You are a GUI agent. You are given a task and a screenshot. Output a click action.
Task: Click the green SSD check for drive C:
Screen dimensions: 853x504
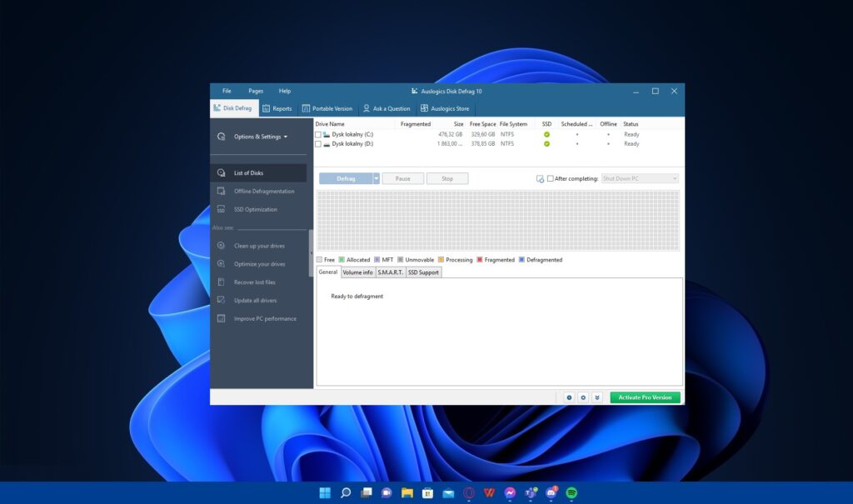coord(546,134)
